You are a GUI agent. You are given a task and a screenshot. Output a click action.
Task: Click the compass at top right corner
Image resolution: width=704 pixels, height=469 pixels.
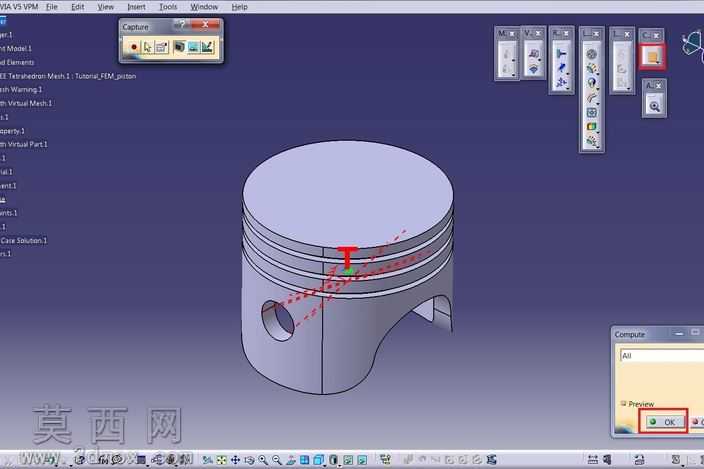(693, 45)
